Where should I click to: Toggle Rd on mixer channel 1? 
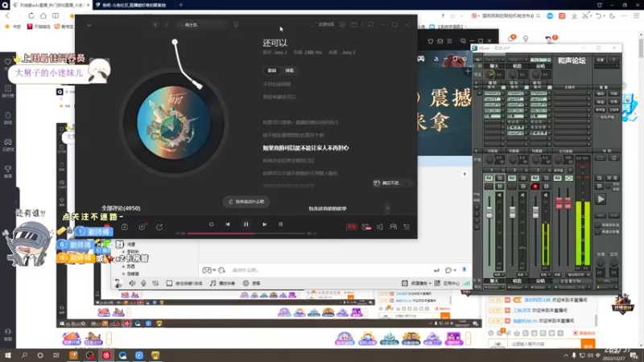[x=489, y=178]
